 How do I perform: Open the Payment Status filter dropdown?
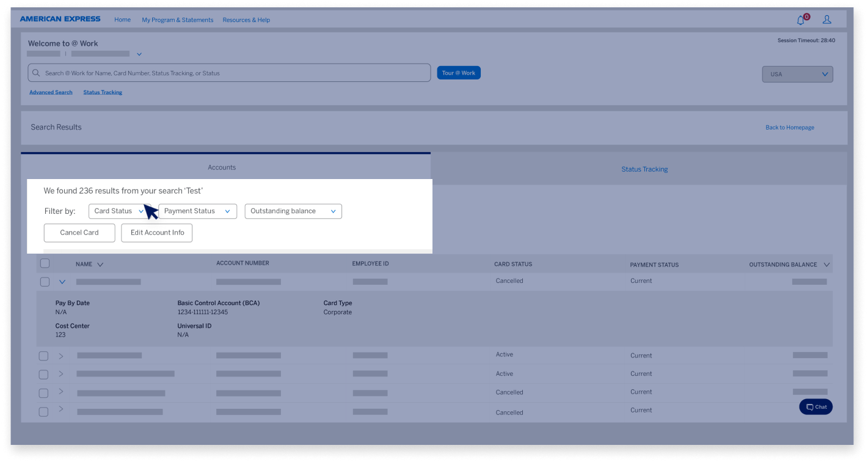pos(197,211)
